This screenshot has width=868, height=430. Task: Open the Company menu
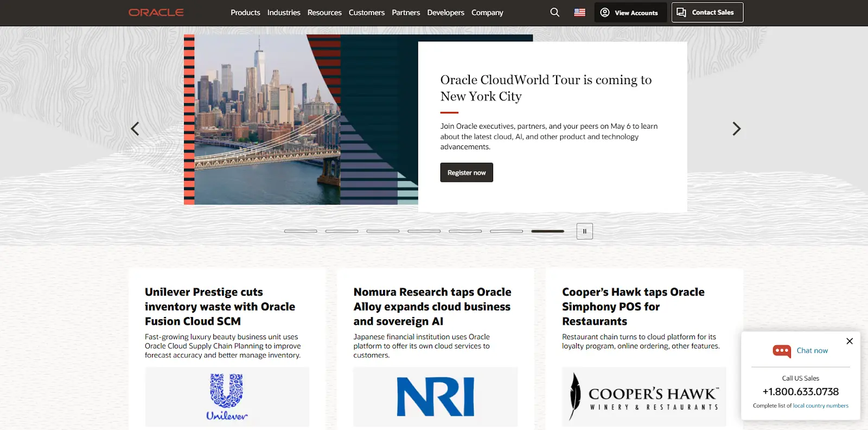click(x=487, y=12)
